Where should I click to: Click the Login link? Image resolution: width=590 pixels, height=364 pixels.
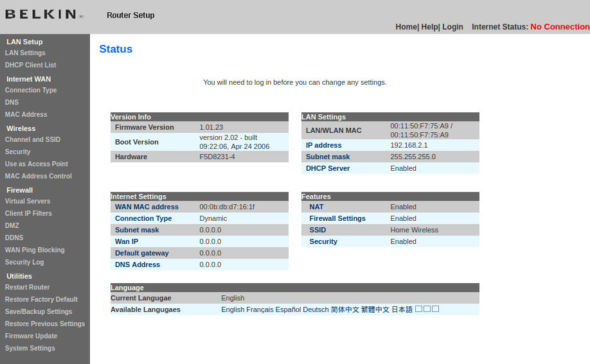pos(452,27)
